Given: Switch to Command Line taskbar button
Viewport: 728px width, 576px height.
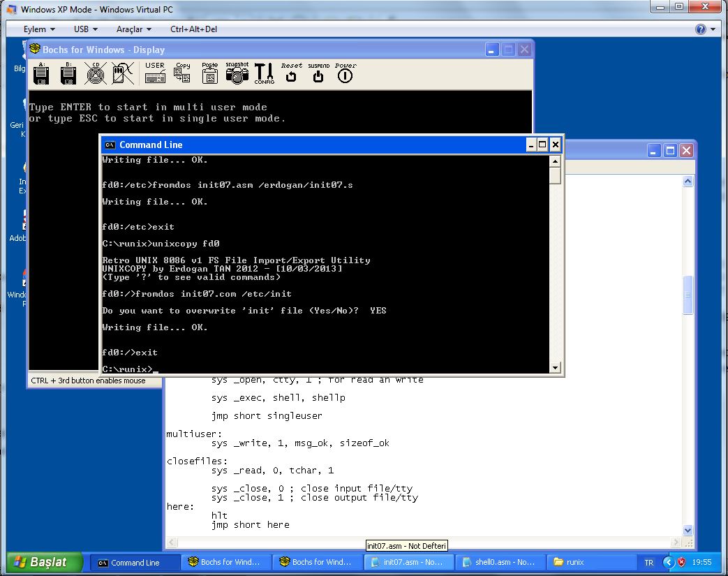Looking at the screenshot, I should (134, 563).
